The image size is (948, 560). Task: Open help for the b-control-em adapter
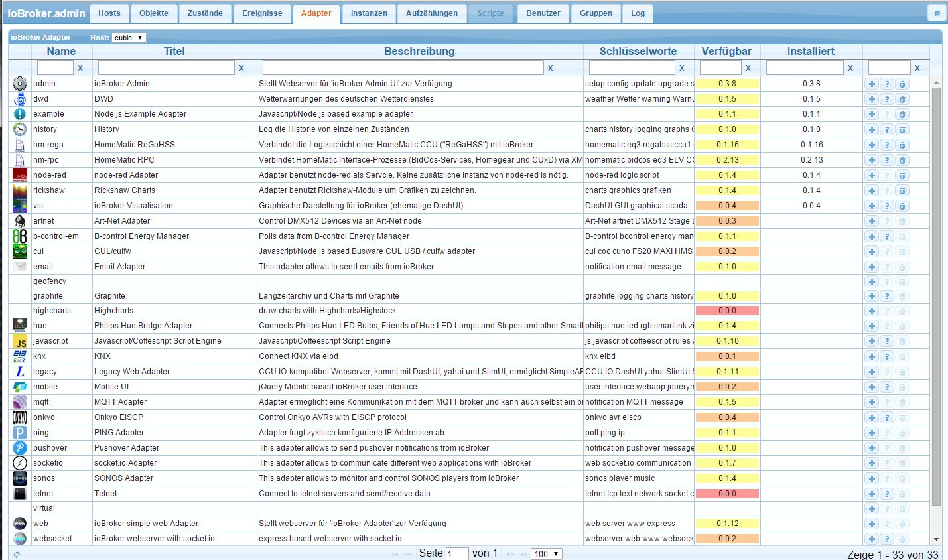point(887,236)
